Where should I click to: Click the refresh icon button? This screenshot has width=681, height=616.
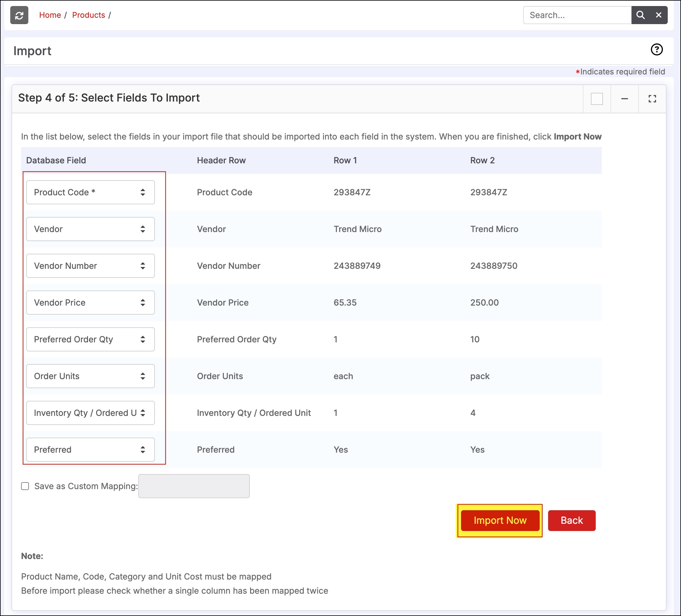19,15
